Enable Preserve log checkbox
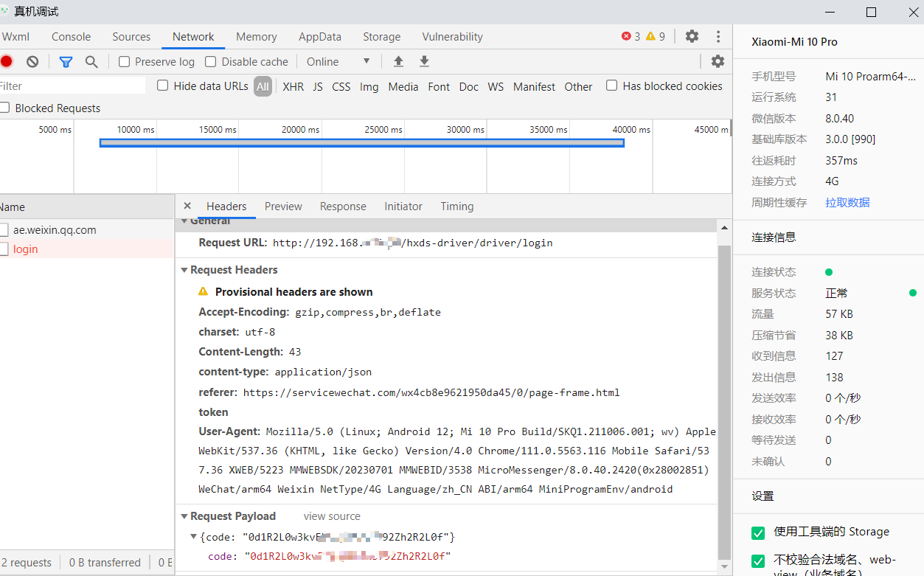Viewport: 924px width, 576px height. click(125, 62)
